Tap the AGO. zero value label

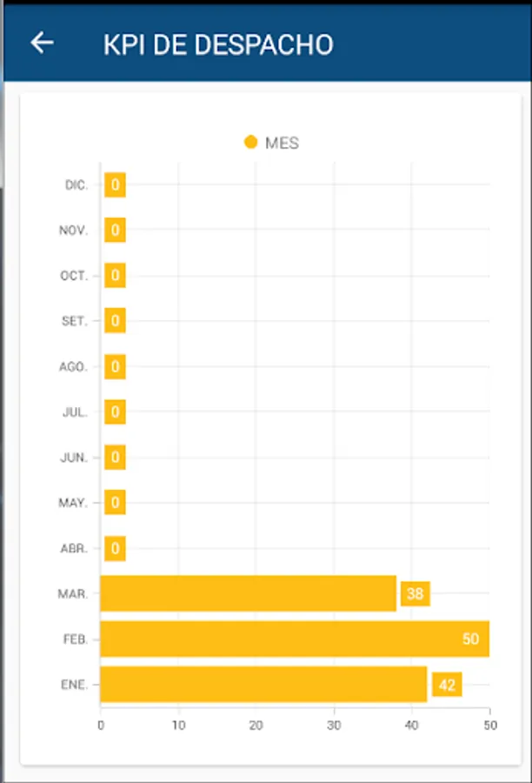click(x=115, y=367)
